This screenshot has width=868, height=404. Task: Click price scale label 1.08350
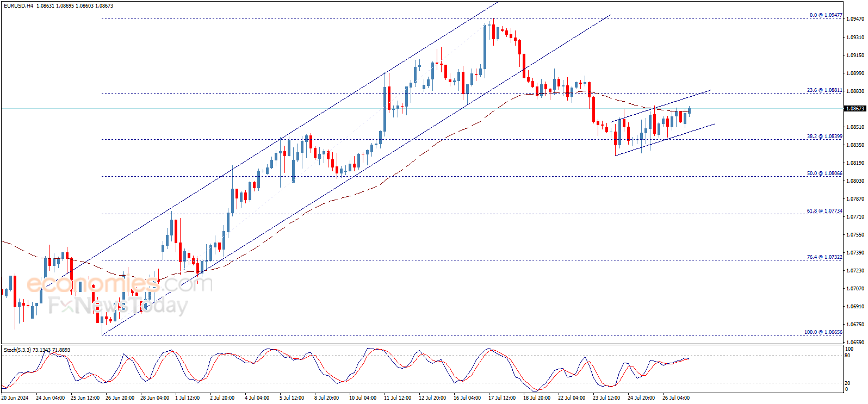(x=855, y=145)
